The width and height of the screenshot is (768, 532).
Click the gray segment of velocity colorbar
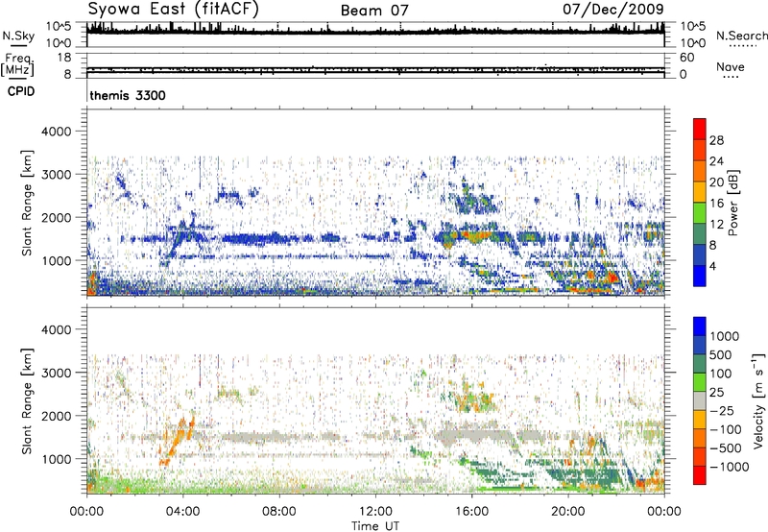tap(700, 400)
